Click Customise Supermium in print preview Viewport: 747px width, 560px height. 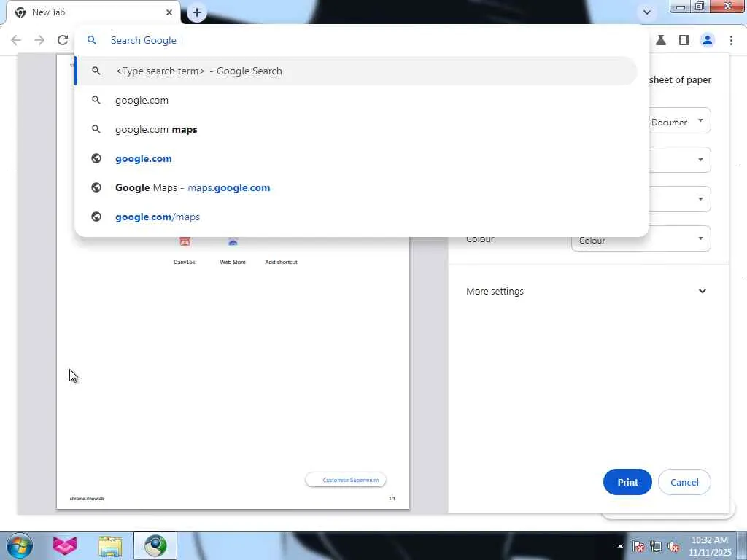pos(346,480)
